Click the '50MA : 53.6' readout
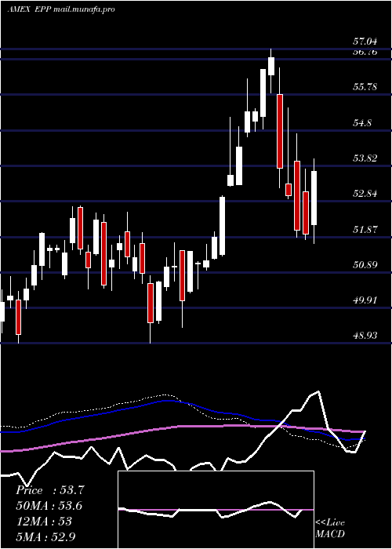392x549 pixels. (x=49, y=506)
